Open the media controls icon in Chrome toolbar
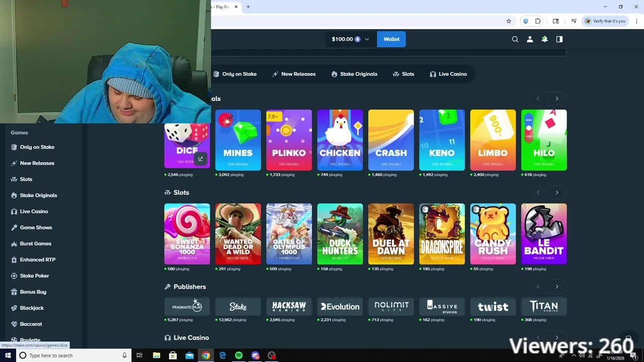This screenshot has height=362, width=644. point(574,21)
